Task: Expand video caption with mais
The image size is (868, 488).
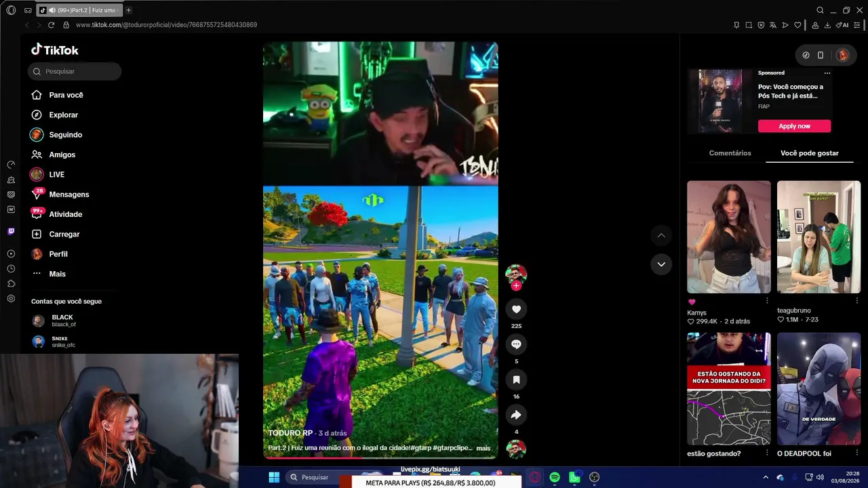Action: pos(483,448)
